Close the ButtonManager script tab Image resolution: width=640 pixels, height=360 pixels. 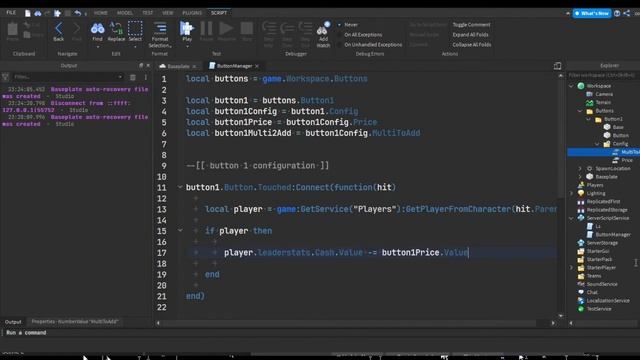pyautogui.click(x=257, y=66)
